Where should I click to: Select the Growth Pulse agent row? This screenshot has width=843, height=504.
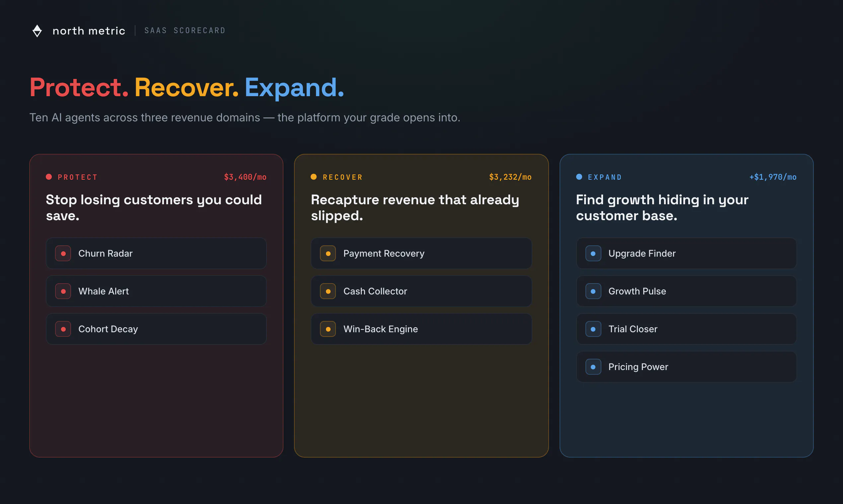tap(687, 291)
